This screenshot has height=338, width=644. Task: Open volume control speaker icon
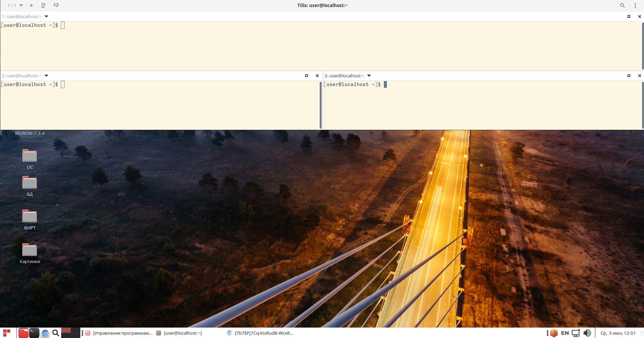point(587,333)
